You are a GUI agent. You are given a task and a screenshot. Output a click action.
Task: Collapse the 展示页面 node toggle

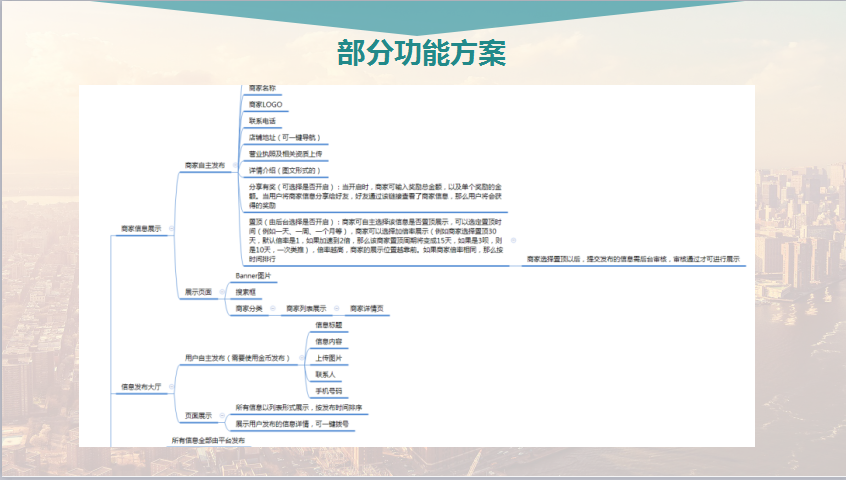coord(221,292)
